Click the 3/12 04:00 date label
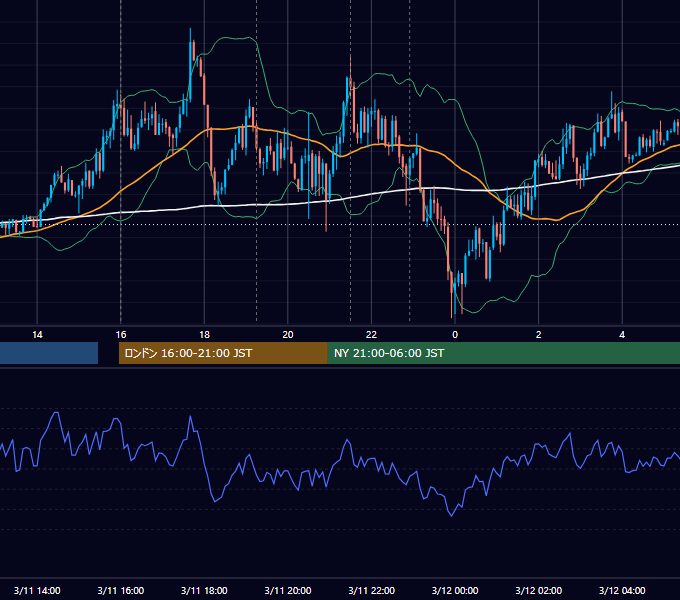Viewport: 680px width, 600px height. [622, 590]
